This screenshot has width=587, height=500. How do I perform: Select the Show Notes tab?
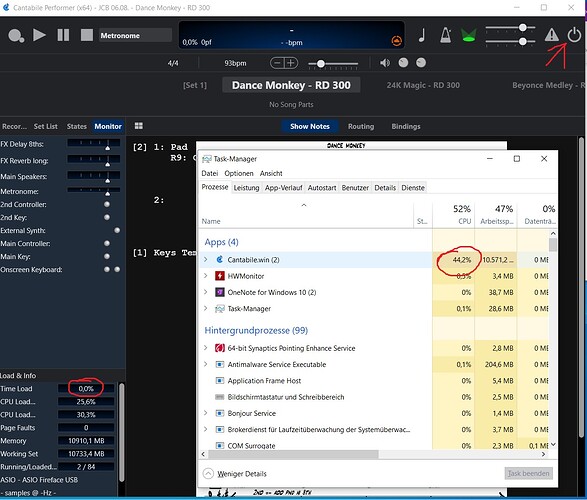point(310,126)
